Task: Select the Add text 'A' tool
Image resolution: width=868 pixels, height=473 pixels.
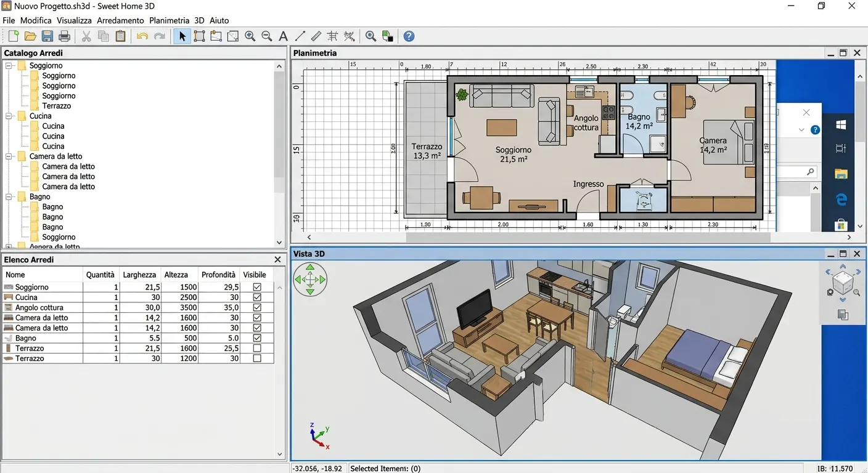Action: (283, 36)
